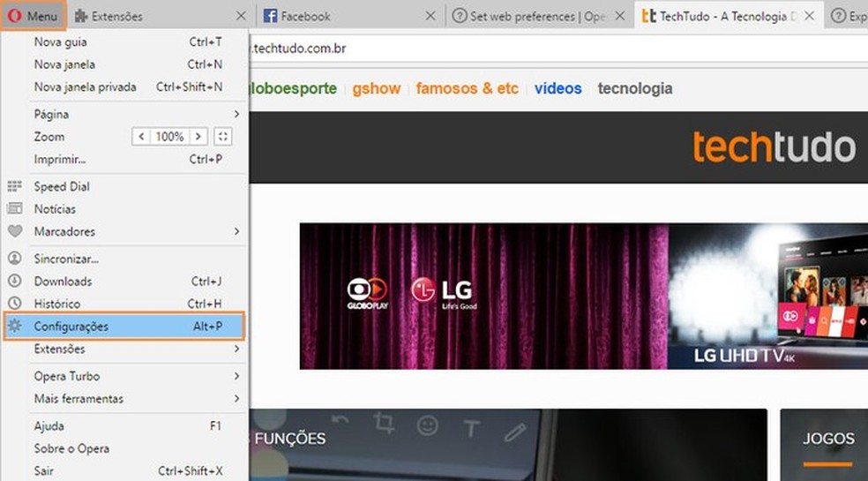The image size is (868, 481).
Task: Open the tecnologia link
Action: [635, 88]
